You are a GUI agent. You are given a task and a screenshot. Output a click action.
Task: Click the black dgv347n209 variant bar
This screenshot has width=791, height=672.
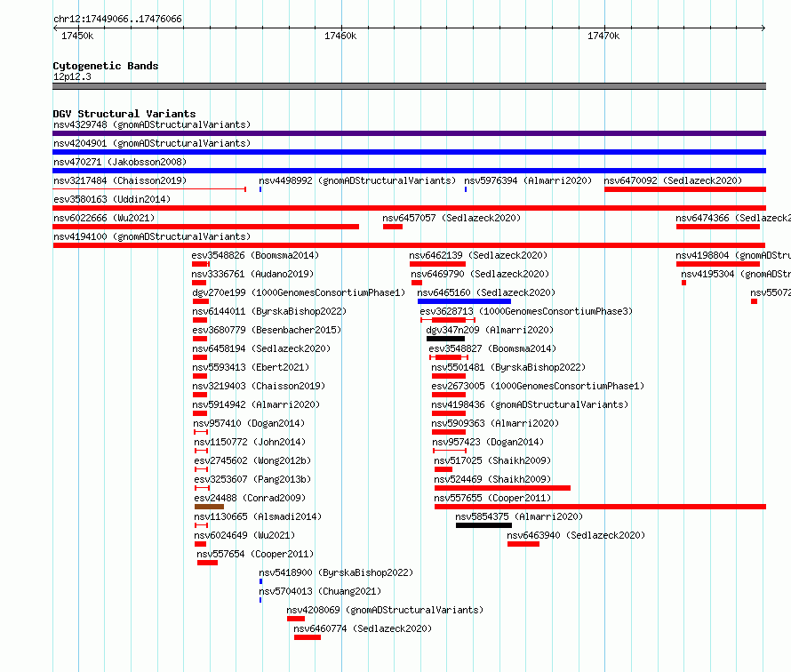point(445,339)
